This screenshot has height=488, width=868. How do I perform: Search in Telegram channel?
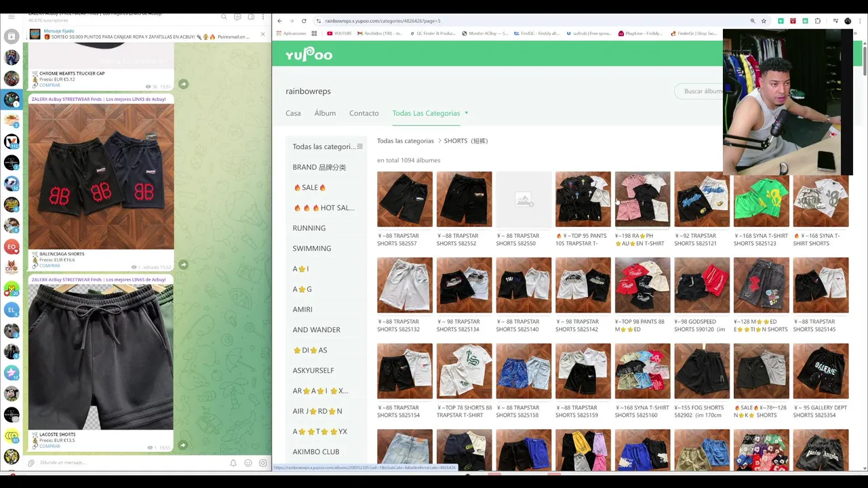pos(224,16)
